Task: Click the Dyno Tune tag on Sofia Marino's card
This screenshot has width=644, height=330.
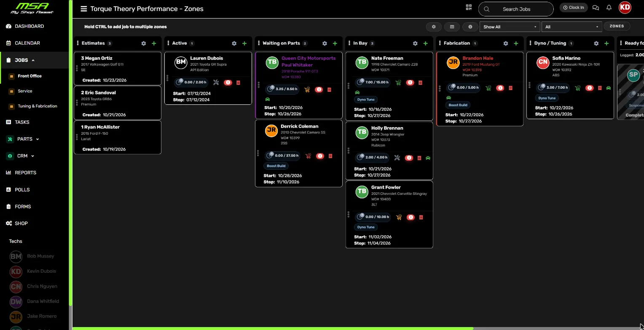Action: pos(547,98)
